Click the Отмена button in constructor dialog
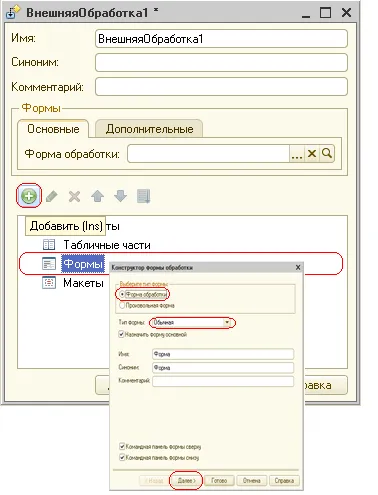Screen dimensions: 378x495 pos(252,480)
